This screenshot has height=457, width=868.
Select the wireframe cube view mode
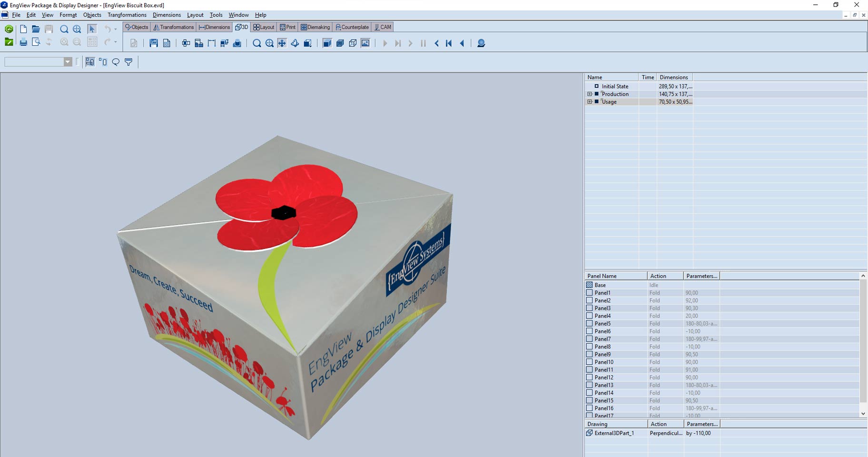point(353,43)
